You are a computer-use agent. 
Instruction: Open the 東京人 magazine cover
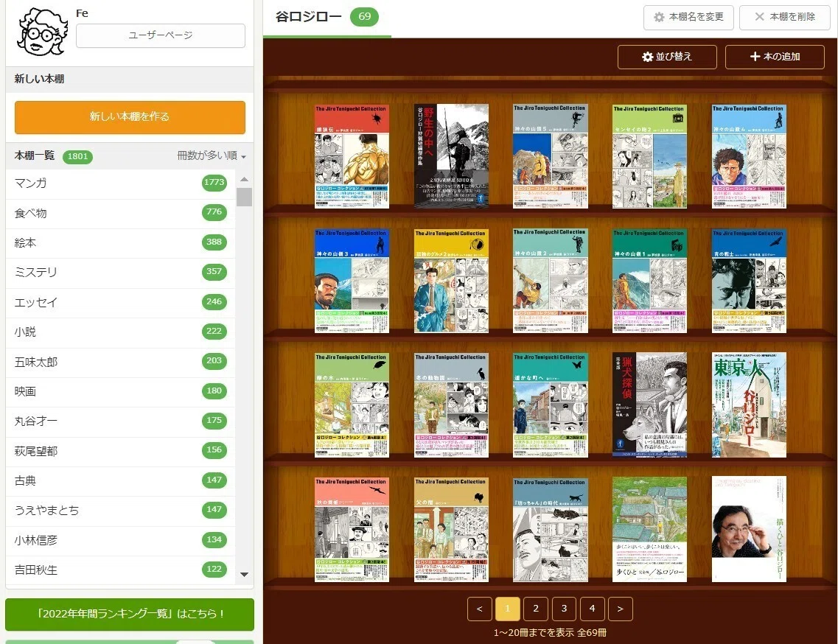pos(749,405)
